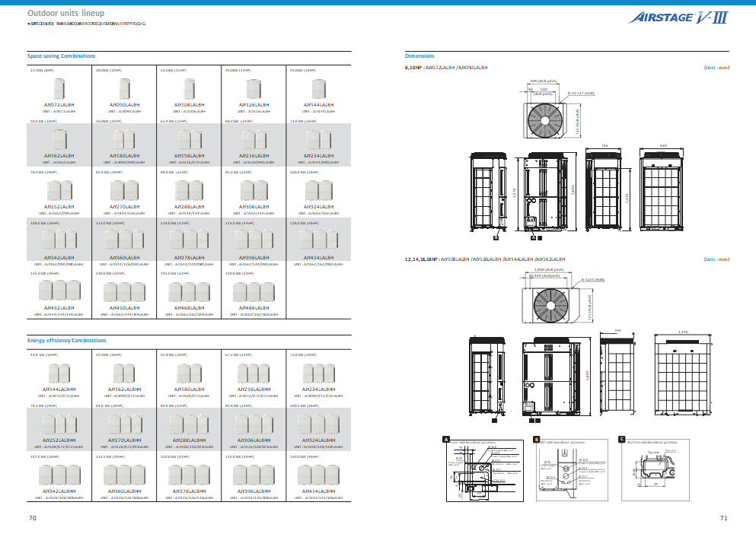The image size is (756, 534).
Task: Select the model name AJY144LALBH
Action: (x=319, y=104)
